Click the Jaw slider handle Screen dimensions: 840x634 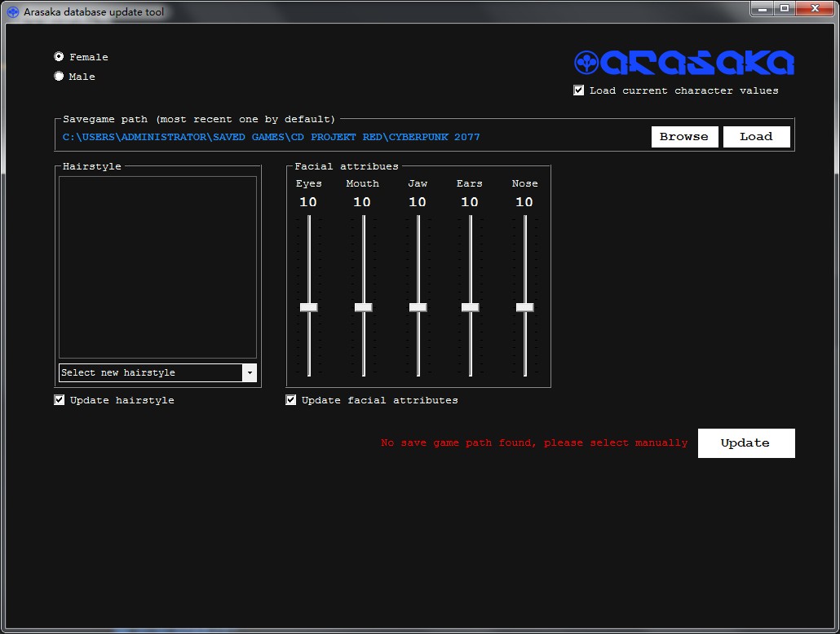click(x=418, y=307)
